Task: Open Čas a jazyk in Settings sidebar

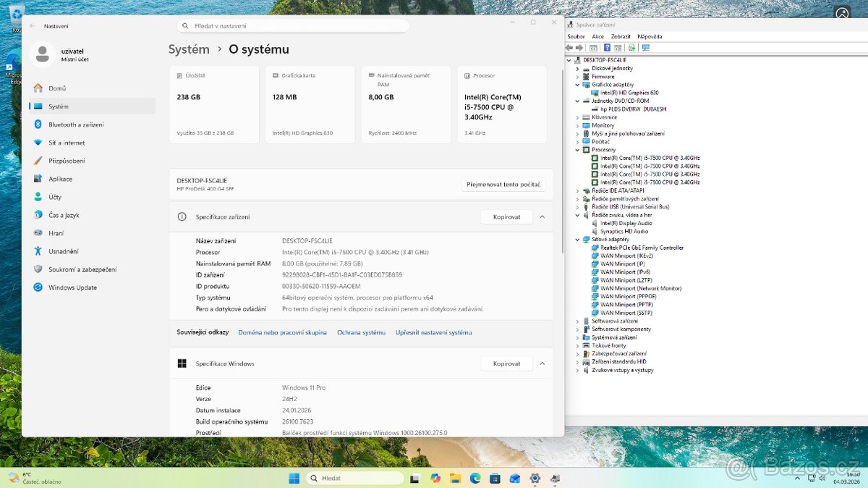Action: coord(93,215)
